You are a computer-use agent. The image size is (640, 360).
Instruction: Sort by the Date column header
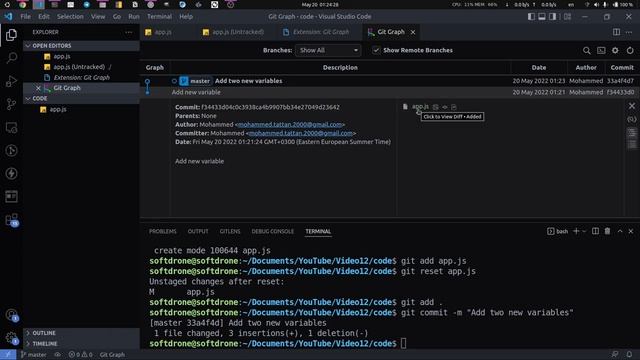(539, 68)
